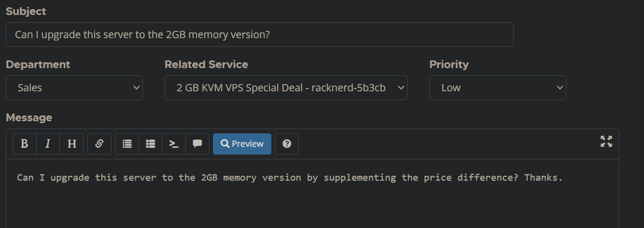Toggle bold formatting in message editor
This screenshot has height=228, width=644.
coord(25,144)
